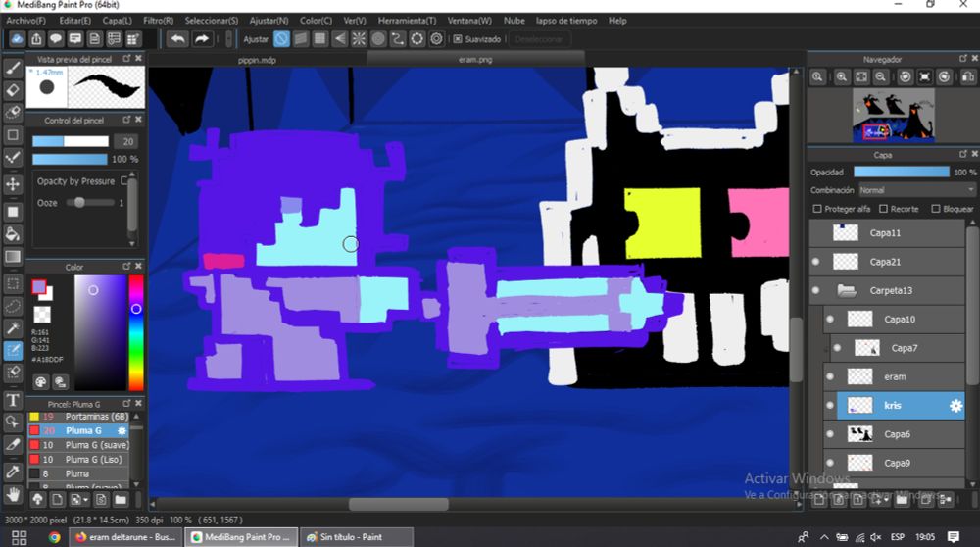This screenshot has width=980, height=547.
Task: Select the Capa9 layer
Action: 895,464
